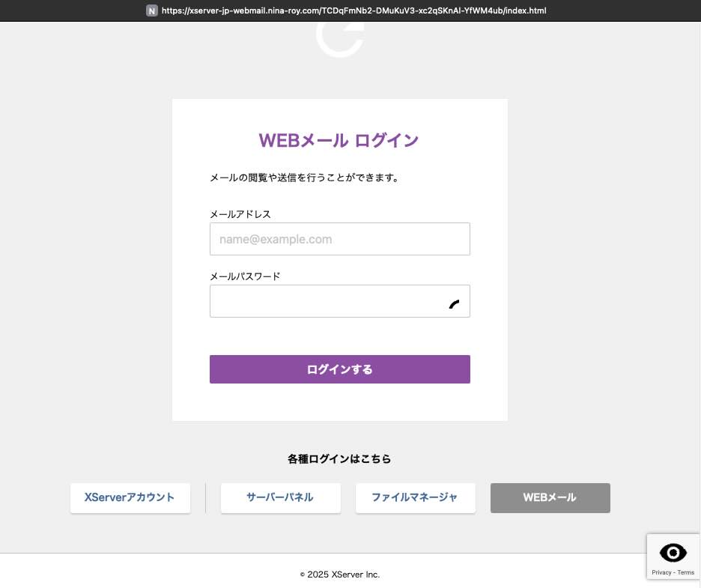Open the Privacy link in reCAPTCHA badge
Viewport: 701px width, 588px height.
pyautogui.click(x=661, y=572)
